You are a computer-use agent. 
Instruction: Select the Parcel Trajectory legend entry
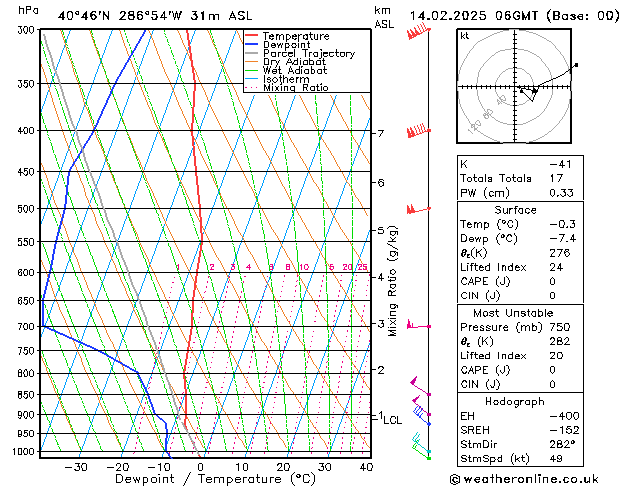tap(308, 54)
